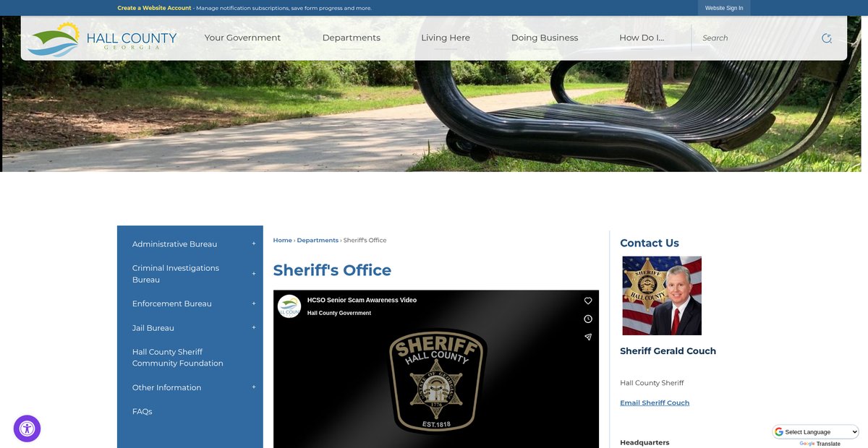Like the video with heart icon
This screenshot has height=448, width=868.
(x=588, y=301)
